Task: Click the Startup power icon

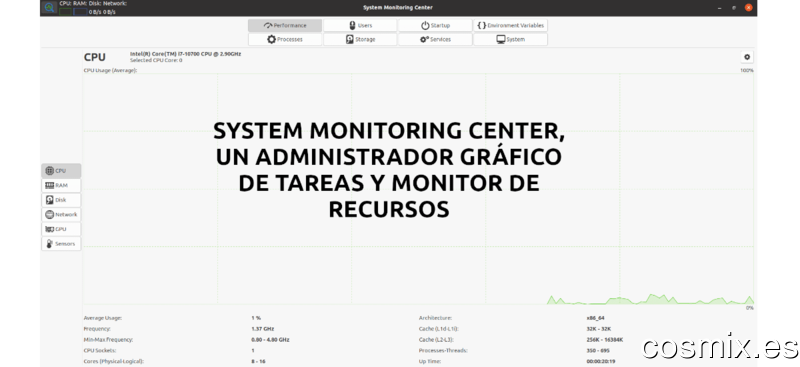Action: (425, 26)
